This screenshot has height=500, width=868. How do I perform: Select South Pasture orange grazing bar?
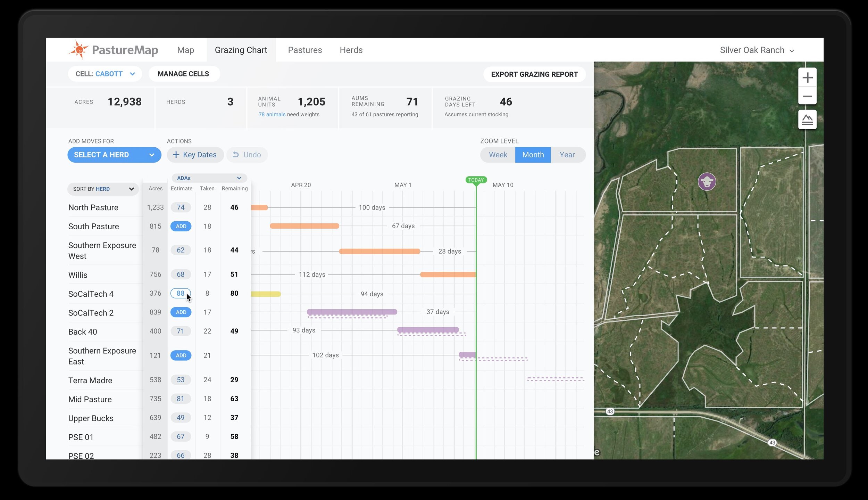click(304, 226)
